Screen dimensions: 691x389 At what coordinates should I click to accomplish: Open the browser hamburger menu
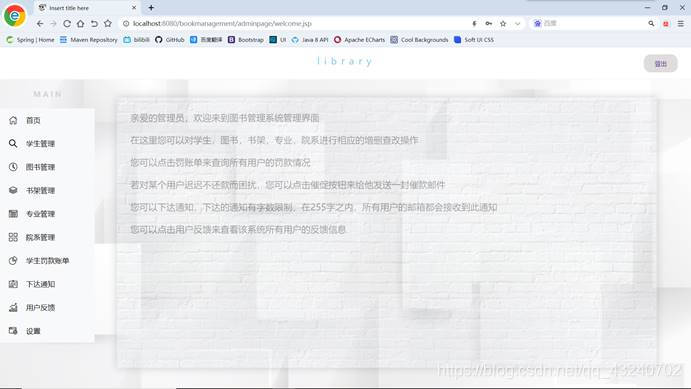coord(681,23)
